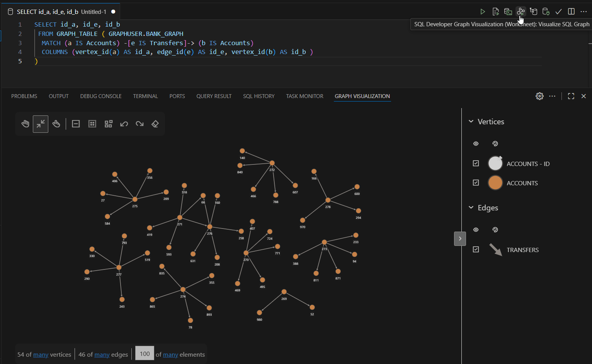Toggle Edges visibility eye icon
592x364 pixels.
(x=476, y=230)
